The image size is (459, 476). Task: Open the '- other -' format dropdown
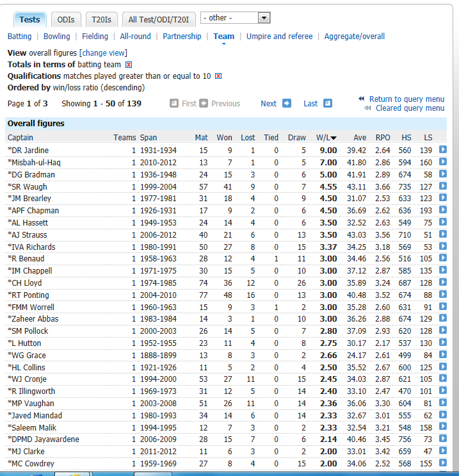point(236,18)
